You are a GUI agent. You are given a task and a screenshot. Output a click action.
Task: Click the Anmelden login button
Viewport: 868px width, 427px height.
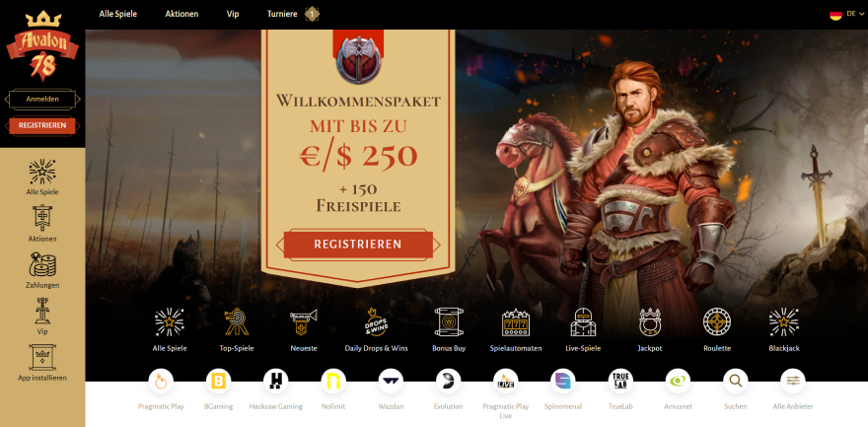42,99
